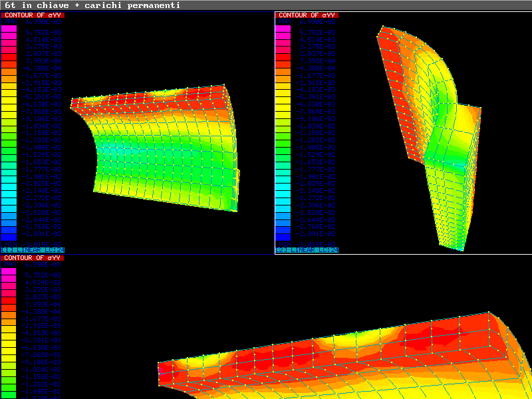Click value "-4.153E-03" in bottom viewport legend

41,333
